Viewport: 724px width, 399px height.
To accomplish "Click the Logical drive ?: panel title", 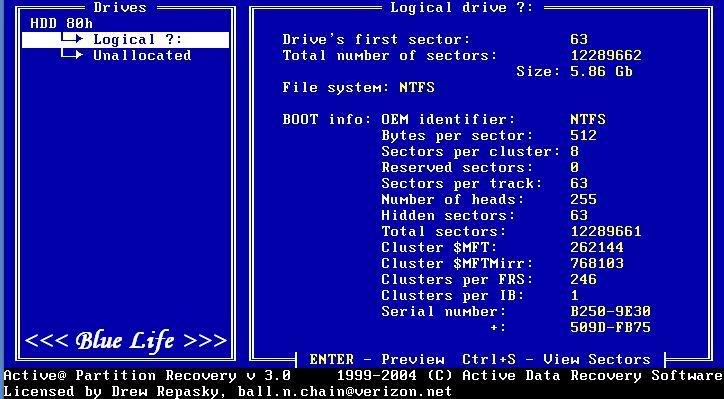I will click(462, 7).
